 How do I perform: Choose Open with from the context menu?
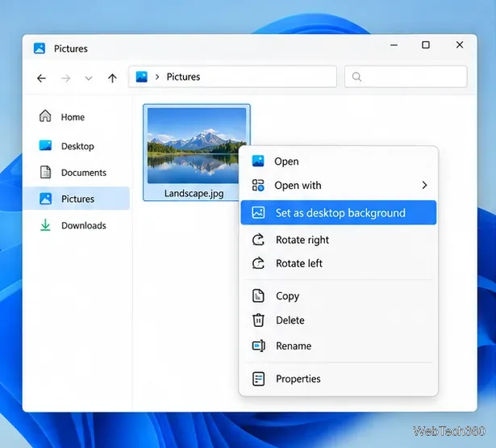[339, 185]
